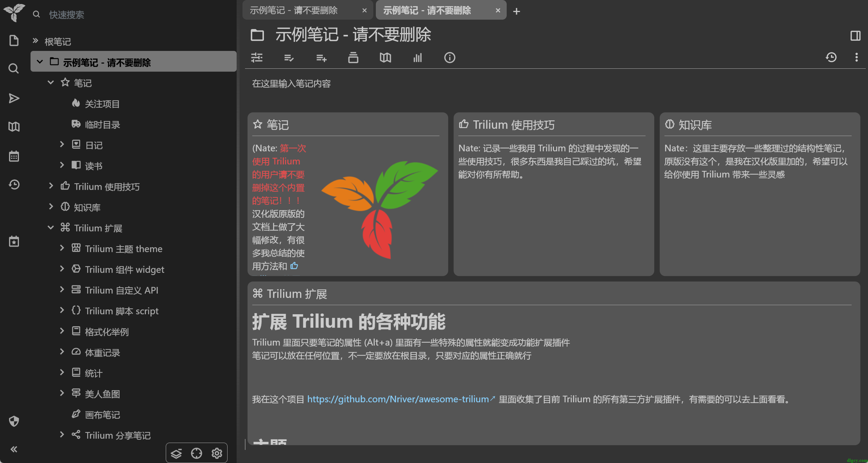Add a new tab with plus button
868x463 pixels.
tap(517, 11)
